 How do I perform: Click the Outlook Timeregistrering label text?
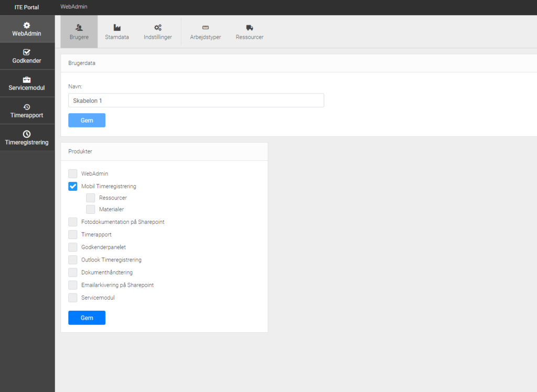tap(111, 260)
